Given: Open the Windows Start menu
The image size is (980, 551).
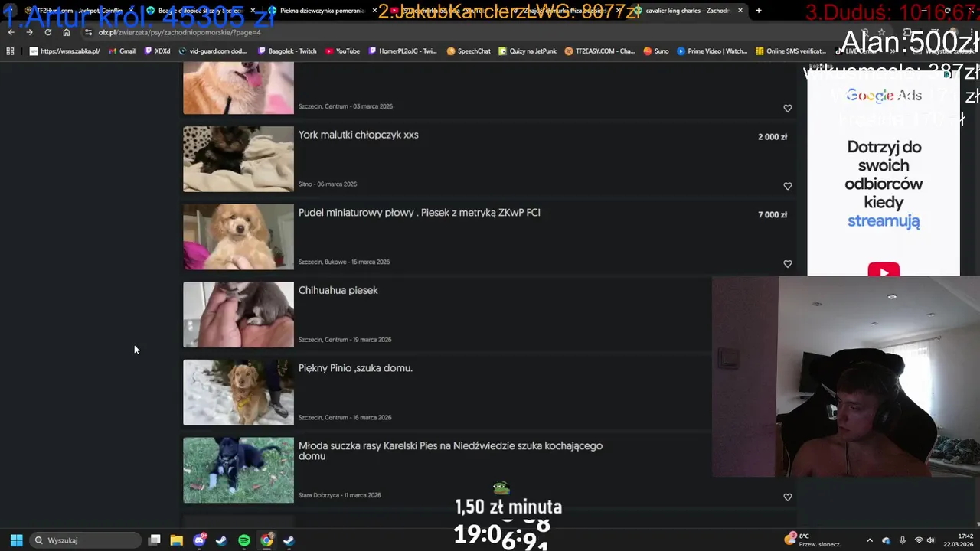Looking at the screenshot, I should pos(16,540).
